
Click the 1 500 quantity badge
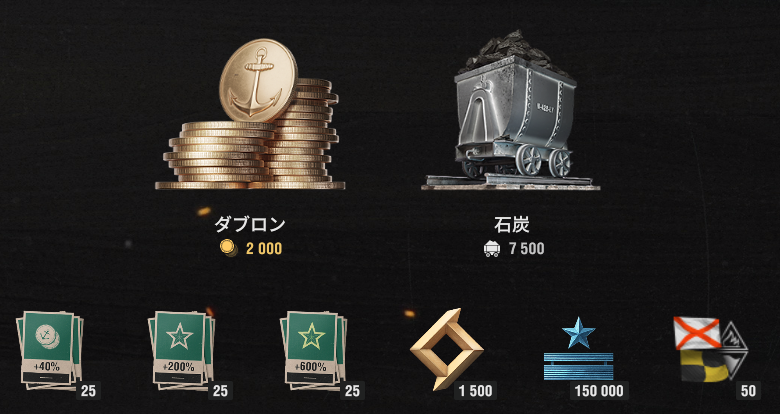click(476, 391)
